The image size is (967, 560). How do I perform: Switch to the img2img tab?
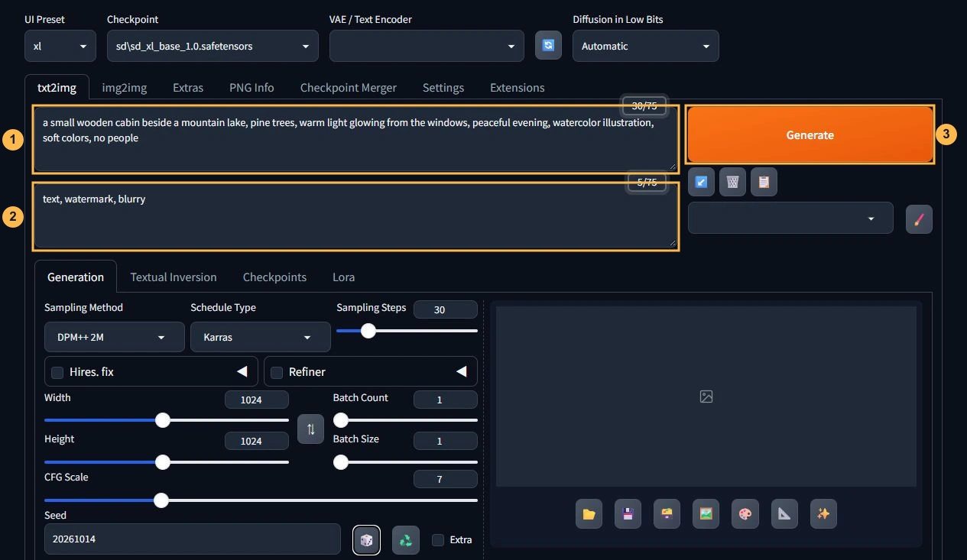[125, 88]
